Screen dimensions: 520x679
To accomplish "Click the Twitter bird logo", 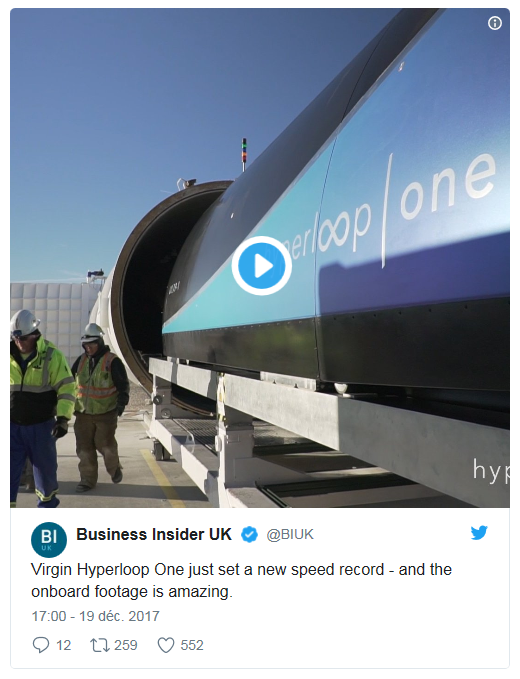I will pyautogui.click(x=479, y=533).
